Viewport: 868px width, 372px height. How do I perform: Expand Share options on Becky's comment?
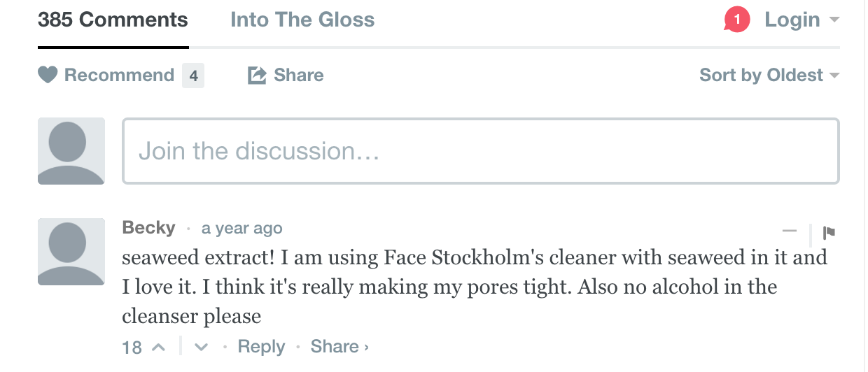tap(339, 347)
